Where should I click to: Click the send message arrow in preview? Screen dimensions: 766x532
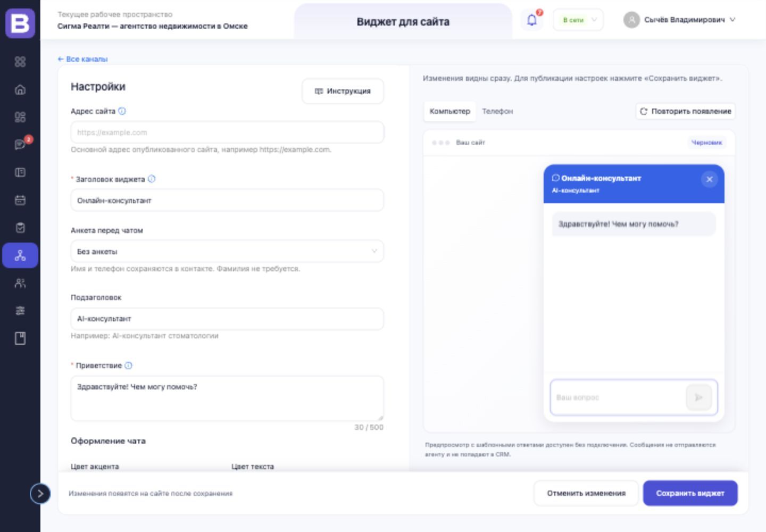click(698, 397)
